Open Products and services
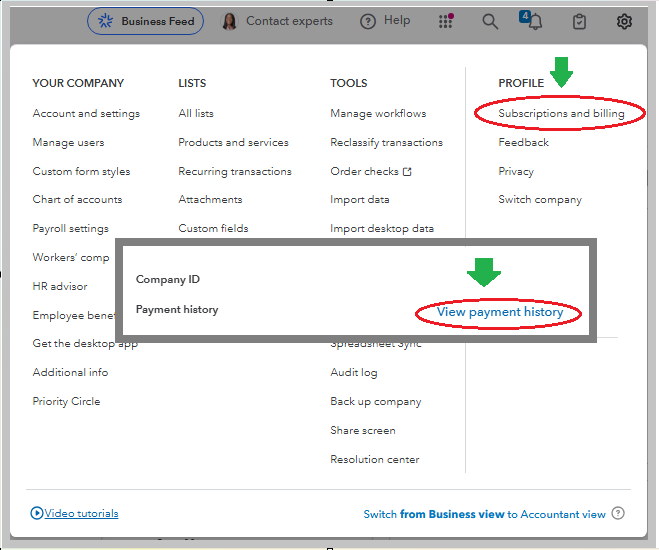This screenshot has height=550, width=659. (234, 142)
